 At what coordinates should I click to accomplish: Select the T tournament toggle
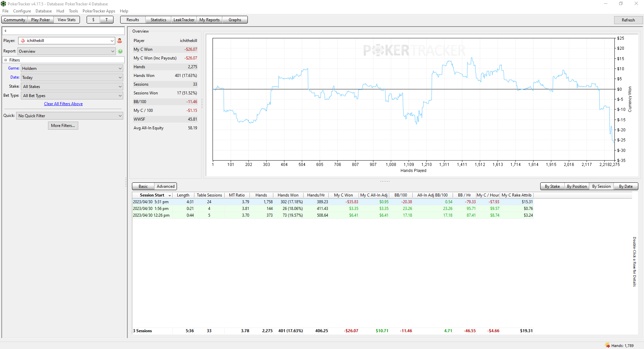click(106, 20)
